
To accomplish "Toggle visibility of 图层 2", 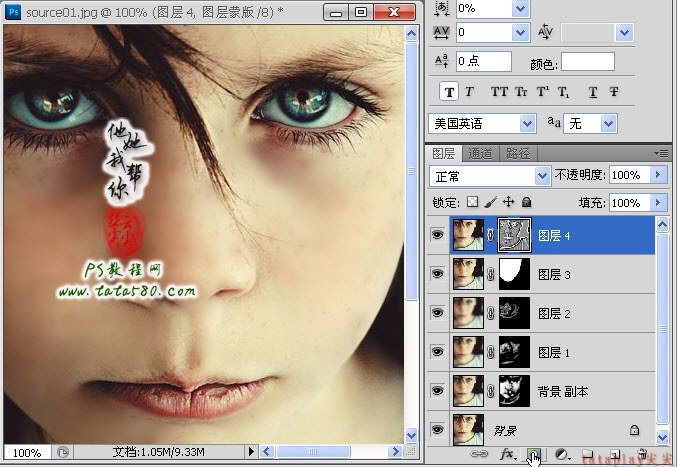I will [437, 312].
